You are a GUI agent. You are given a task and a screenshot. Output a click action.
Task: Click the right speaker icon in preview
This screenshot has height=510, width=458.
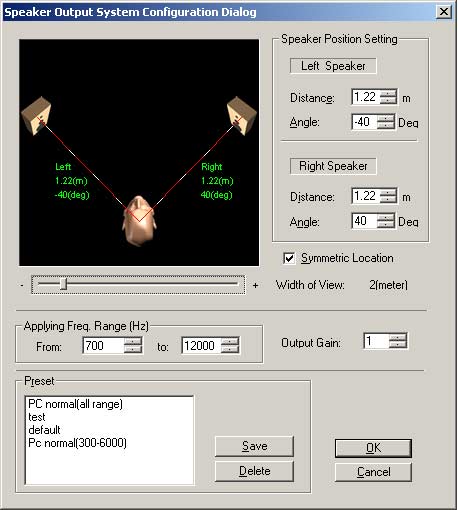[x=242, y=116]
